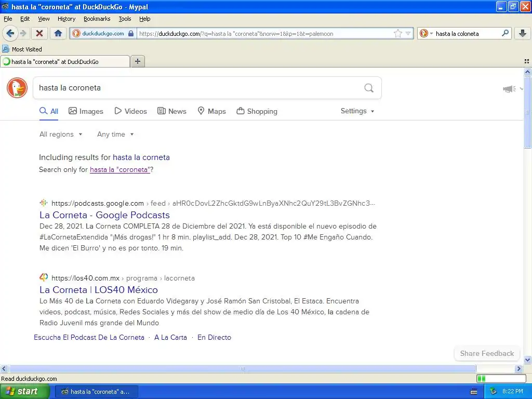This screenshot has height=399, width=532.
Task: Open the Home page button
Action: (58, 33)
